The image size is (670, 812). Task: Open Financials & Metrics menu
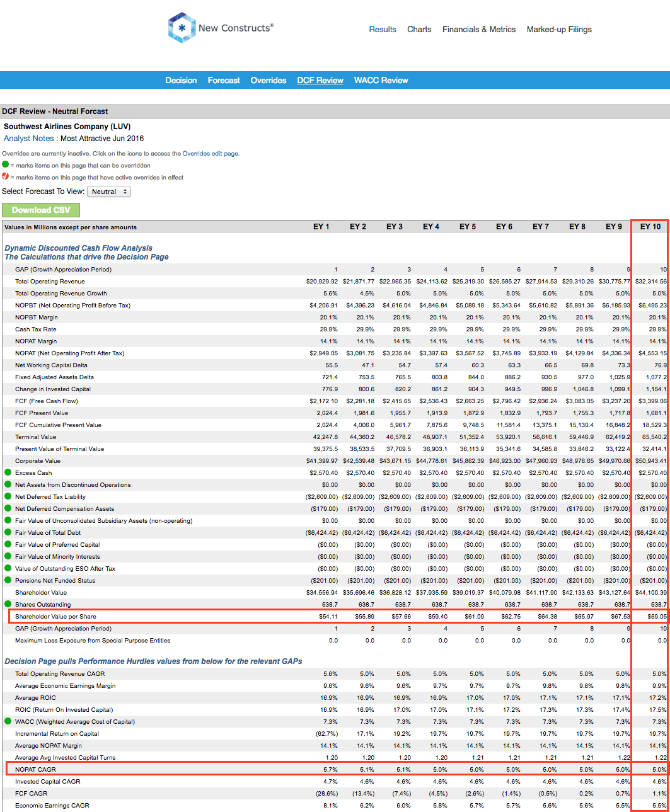pyautogui.click(x=479, y=30)
